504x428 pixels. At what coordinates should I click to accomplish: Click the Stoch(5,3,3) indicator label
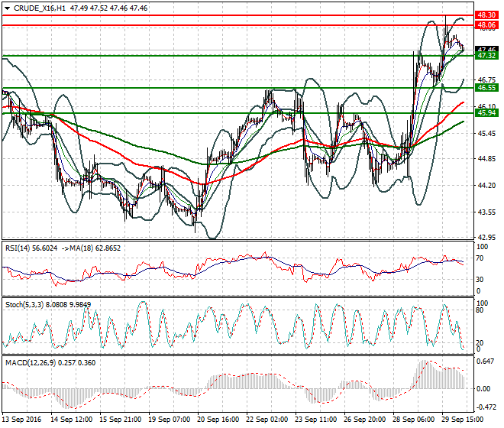coord(23,303)
